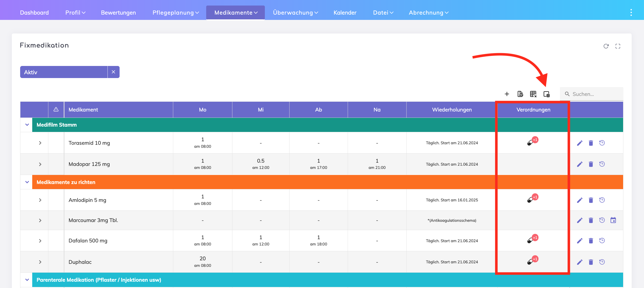Click the Excel grid export icon

click(533, 94)
